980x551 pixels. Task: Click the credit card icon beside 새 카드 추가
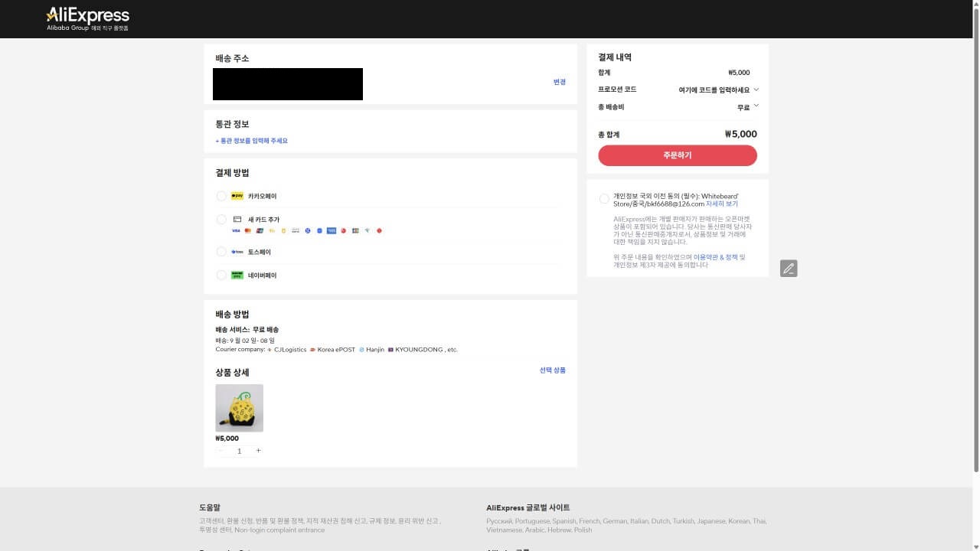[x=237, y=220]
